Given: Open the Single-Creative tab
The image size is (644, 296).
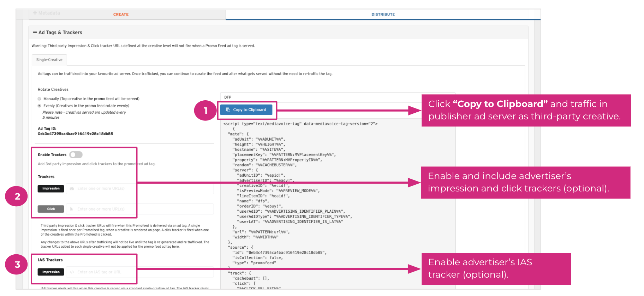Looking at the screenshot, I should (x=49, y=60).
